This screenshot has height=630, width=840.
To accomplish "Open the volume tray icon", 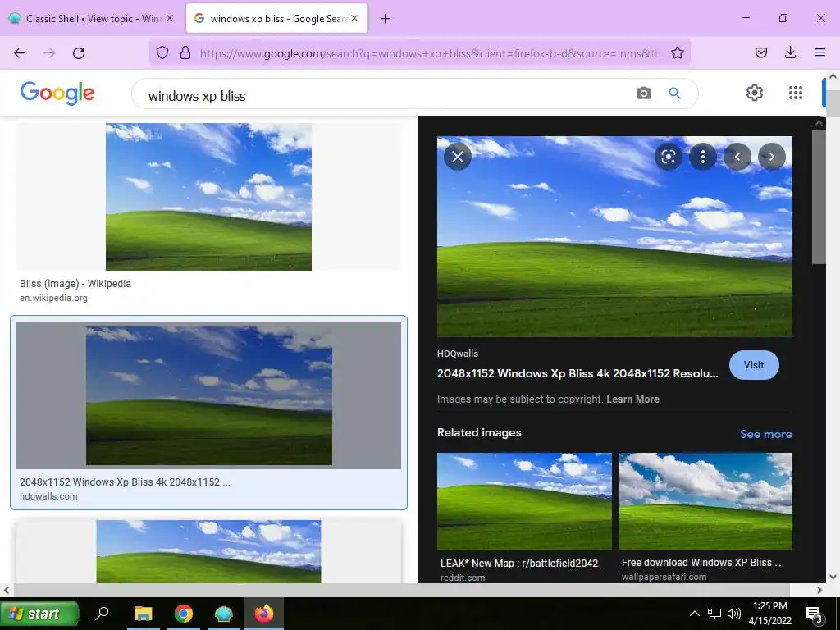I will pos(734,614).
